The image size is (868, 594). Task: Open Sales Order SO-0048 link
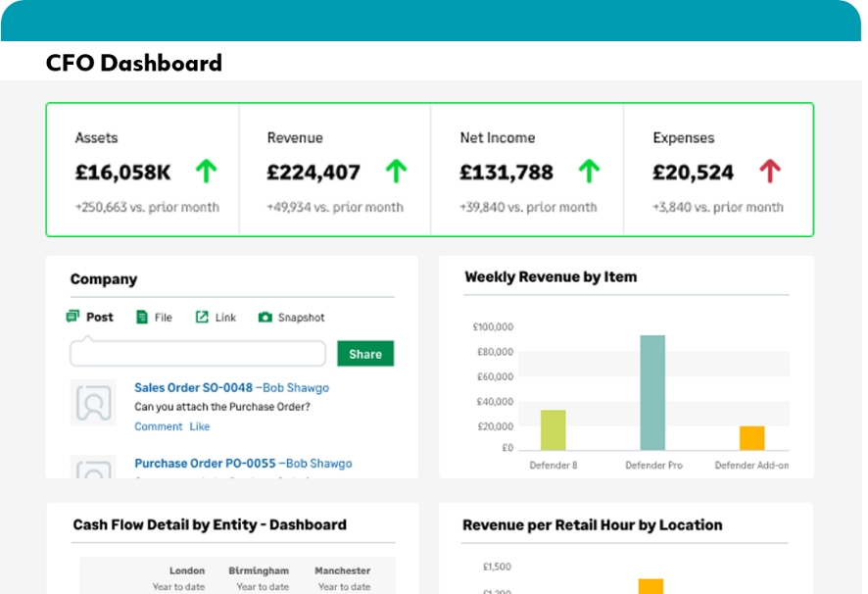coord(193,387)
